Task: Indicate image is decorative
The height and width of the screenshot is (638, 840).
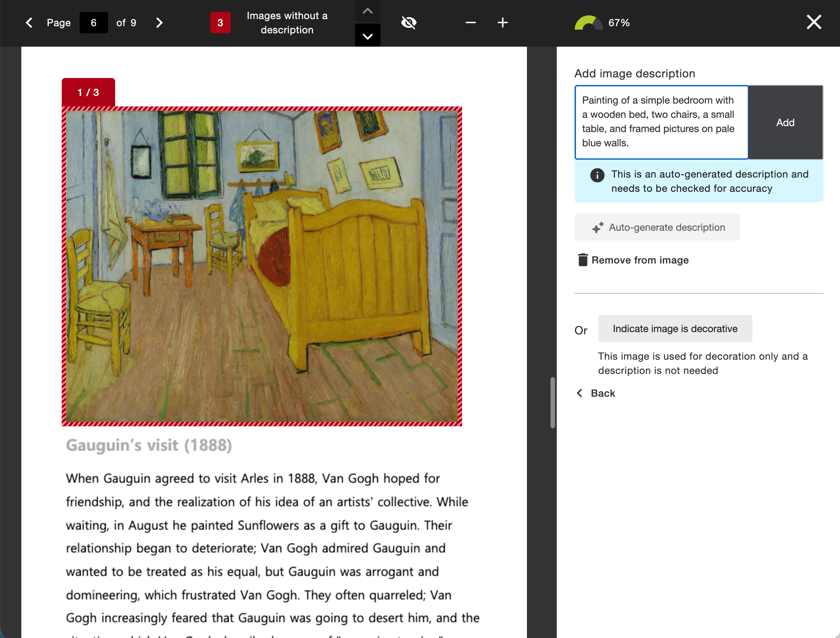Action: coord(675,329)
